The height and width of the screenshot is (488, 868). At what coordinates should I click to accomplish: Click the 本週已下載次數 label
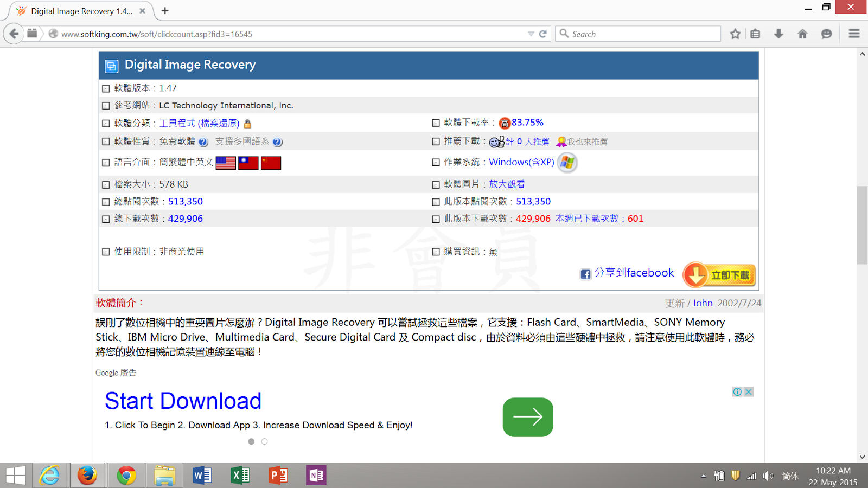[x=587, y=219]
